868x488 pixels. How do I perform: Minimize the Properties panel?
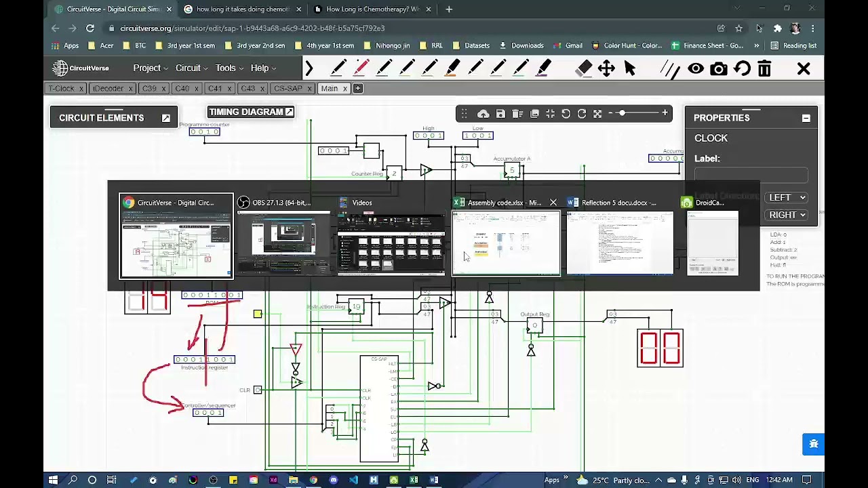click(x=806, y=118)
